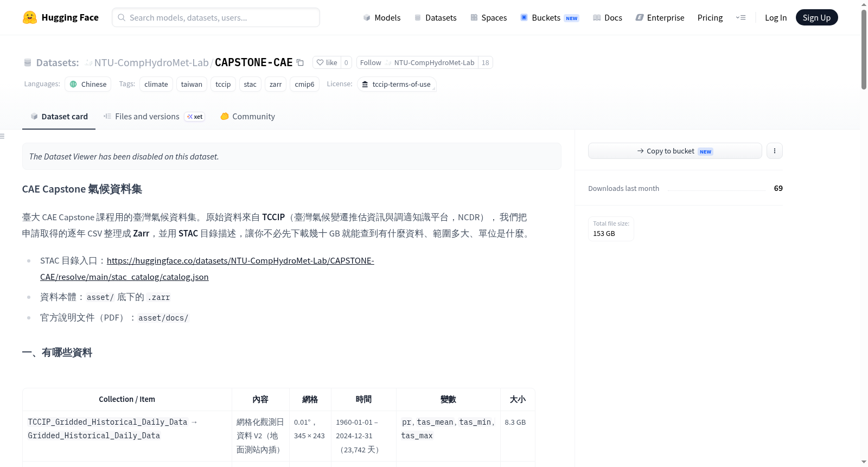This screenshot has width=868, height=467.
Task: Open the Hugging Face logo home link
Action: click(x=61, y=17)
